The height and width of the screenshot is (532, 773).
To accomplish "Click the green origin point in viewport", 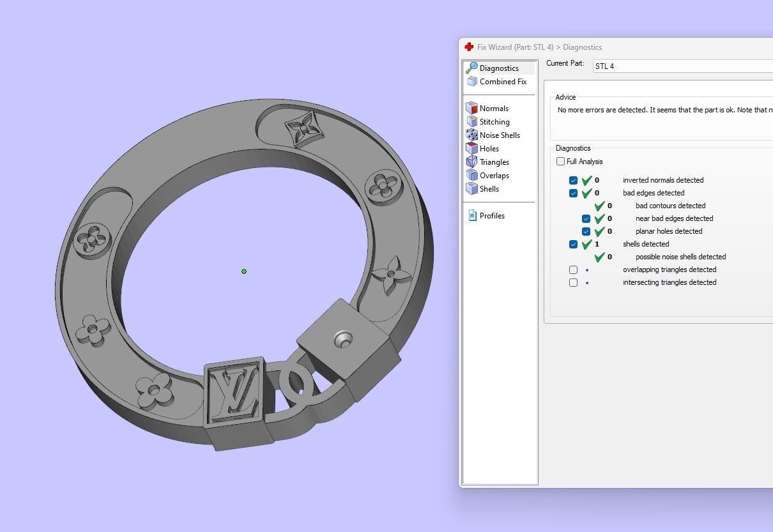I will [x=244, y=271].
